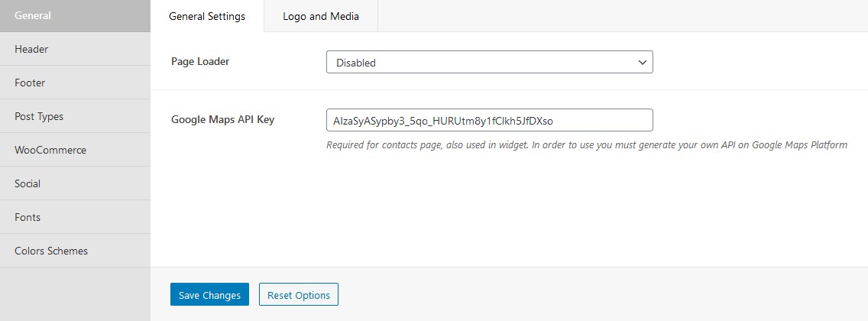Select the Social sidebar item

tap(75, 183)
